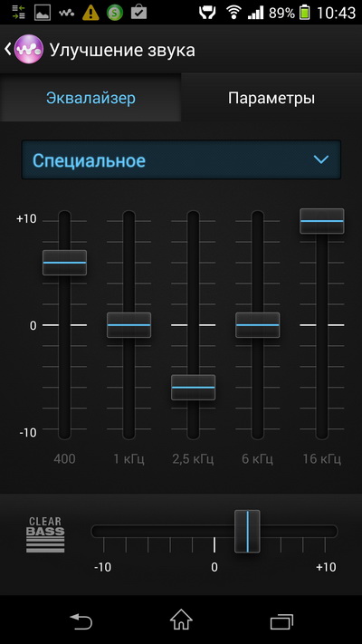This screenshot has height=644, width=362.
Task: Tap the Улучшение звука title text
Action: (x=122, y=50)
